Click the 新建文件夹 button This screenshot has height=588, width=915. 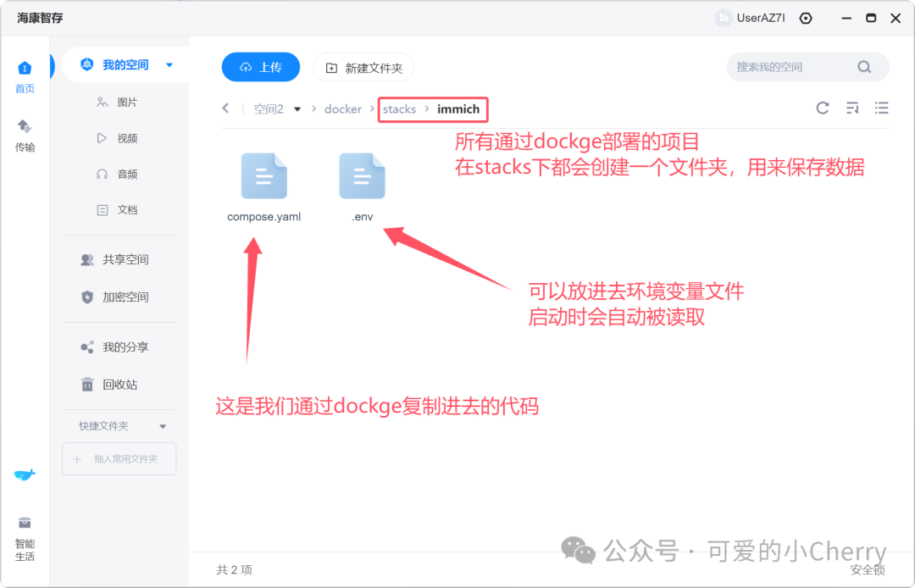pos(363,68)
